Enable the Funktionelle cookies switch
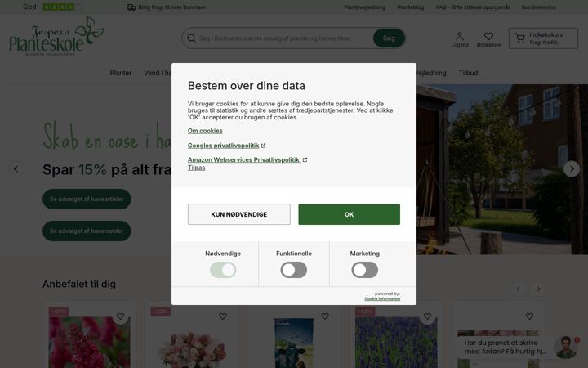588x368 pixels. [x=294, y=270]
